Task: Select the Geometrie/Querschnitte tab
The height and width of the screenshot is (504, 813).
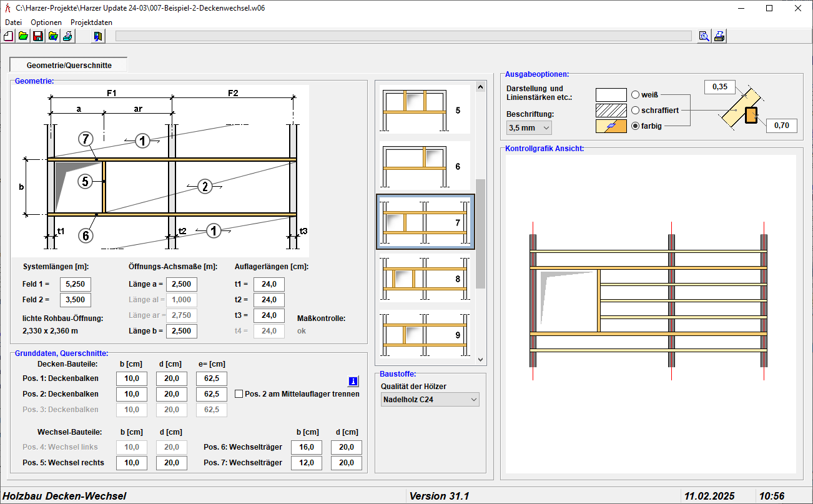Action: [69, 65]
